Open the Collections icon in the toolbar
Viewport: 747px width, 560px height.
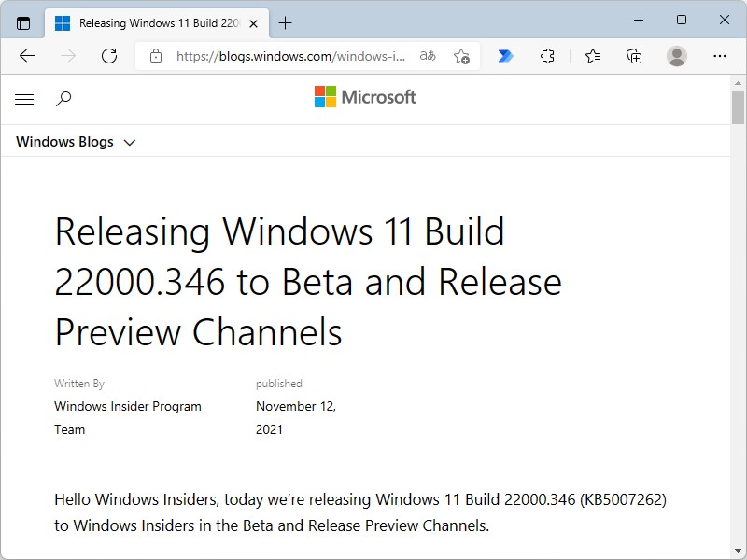tap(635, 56)
